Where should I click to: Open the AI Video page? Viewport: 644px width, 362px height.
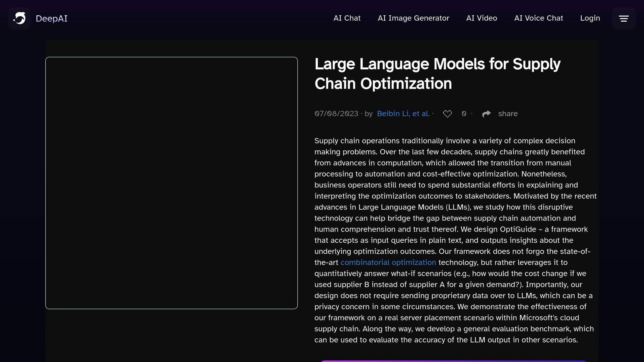tap(481, 18)
